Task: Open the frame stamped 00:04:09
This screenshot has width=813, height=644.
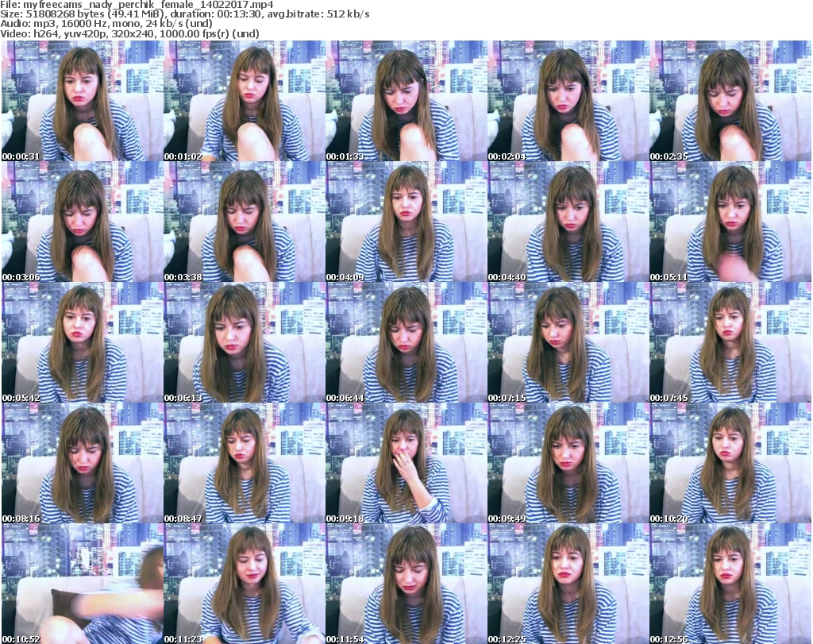Action: tap(406, 222)
